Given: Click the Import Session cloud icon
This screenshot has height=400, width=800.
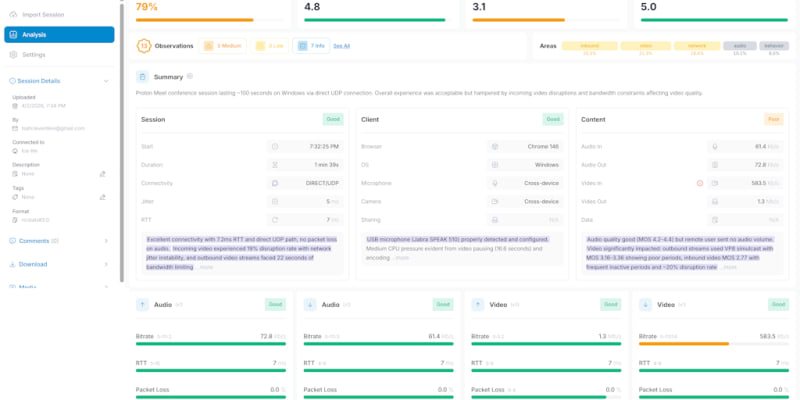Looking at the screenshot, I should 13,14.
